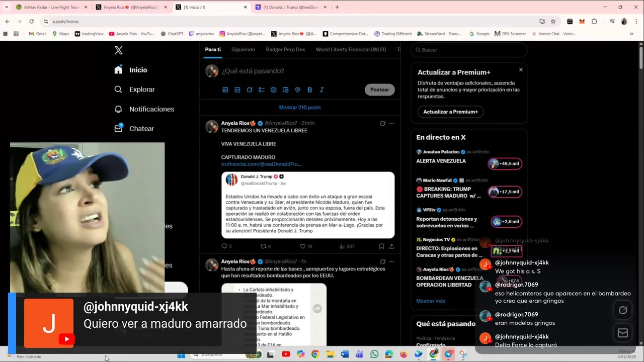644x362 pixels.
Task: Click the Actualizar a Premium+ button
Action: coord(450,112)
